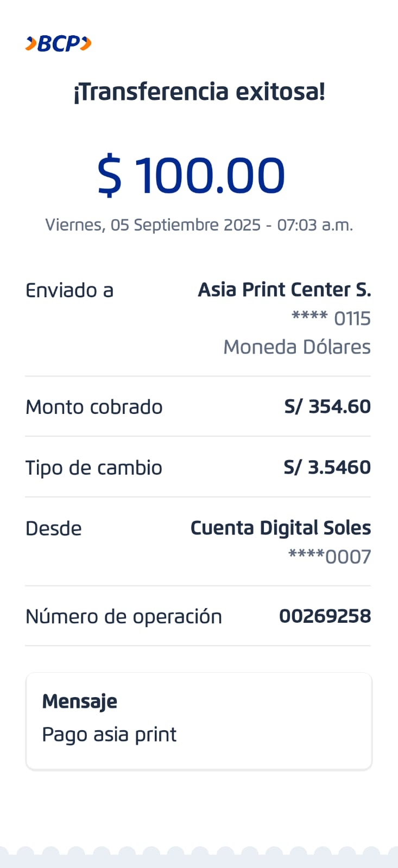
Task: Tap the Pago asia print message text
Action: pyautogui.click(x=109, y=735)
